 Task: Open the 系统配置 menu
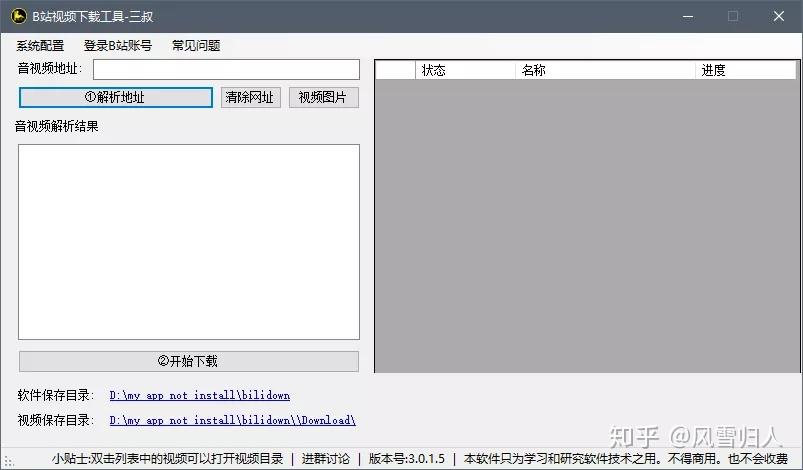pos(40,46)
